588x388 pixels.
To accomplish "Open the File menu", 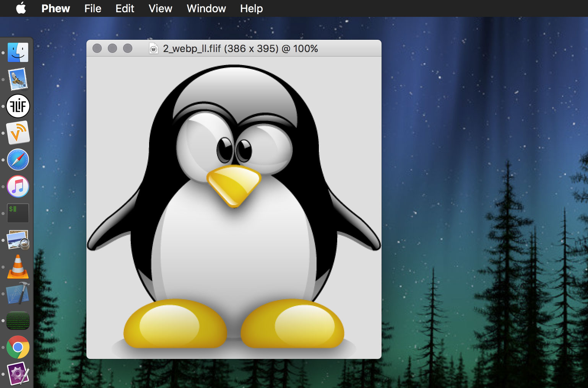I will click(93, 8).
